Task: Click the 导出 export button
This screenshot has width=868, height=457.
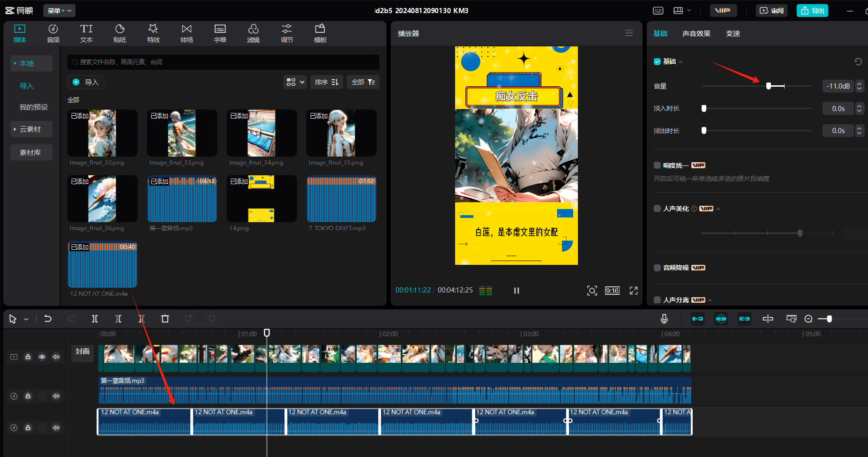Action: click(812, 10)
